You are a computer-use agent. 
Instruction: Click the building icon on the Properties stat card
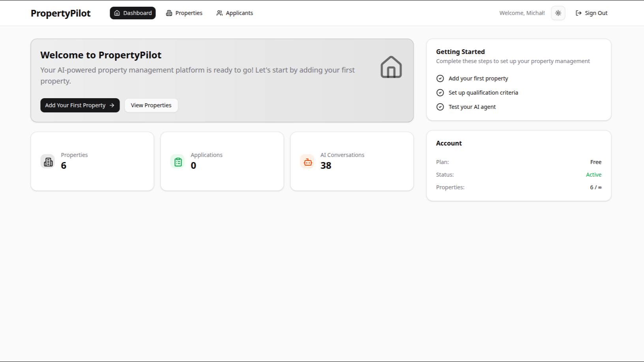(x=48, y=161)
